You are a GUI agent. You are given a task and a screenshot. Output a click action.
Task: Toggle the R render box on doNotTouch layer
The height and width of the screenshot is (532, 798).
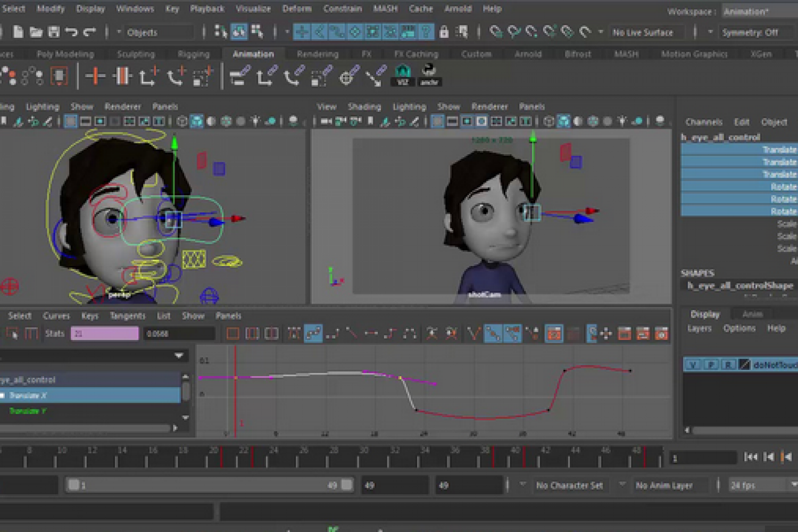click(x=728, y=365)
